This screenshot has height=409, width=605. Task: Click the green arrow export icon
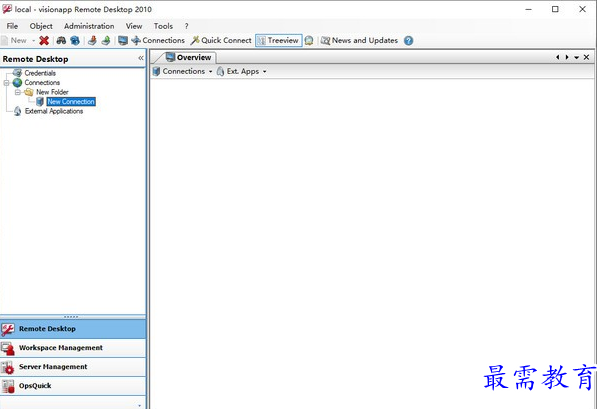coord(106,41)
